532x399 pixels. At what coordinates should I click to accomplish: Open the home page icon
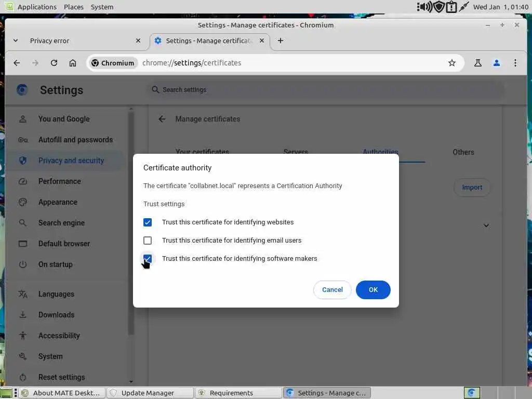click(73, 63)
